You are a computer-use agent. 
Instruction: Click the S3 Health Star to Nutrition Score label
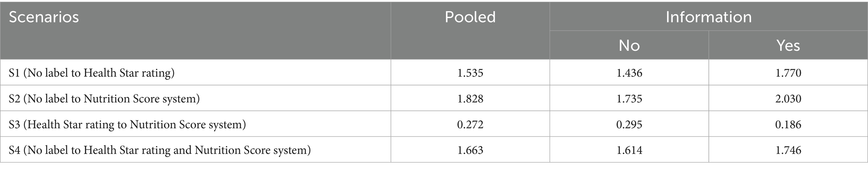(x=127, y=124)
